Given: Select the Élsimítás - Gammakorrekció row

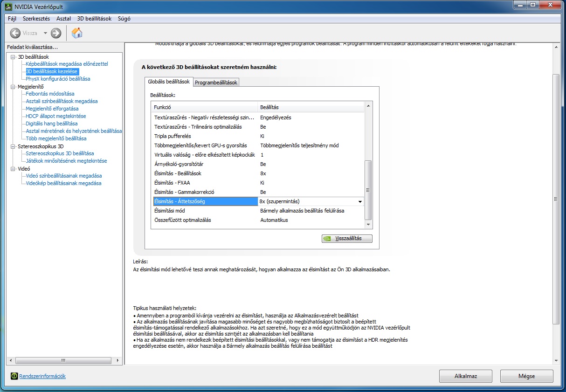Looking at the screenshot, I should 258,192.
